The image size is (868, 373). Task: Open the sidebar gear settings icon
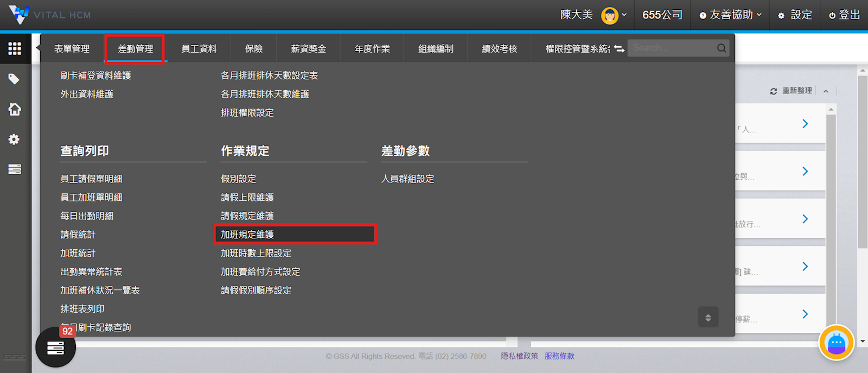pyautogui.click(x=14, y=140)
